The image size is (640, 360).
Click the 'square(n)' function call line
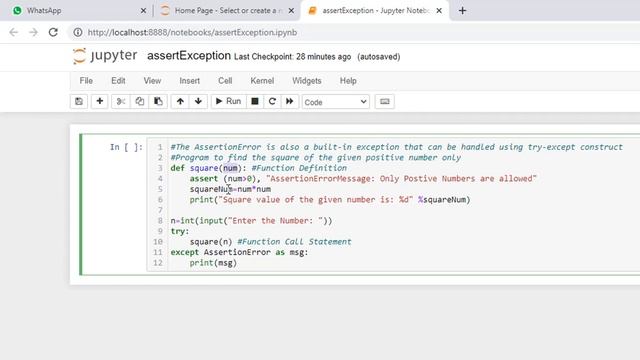coord(270,242)
